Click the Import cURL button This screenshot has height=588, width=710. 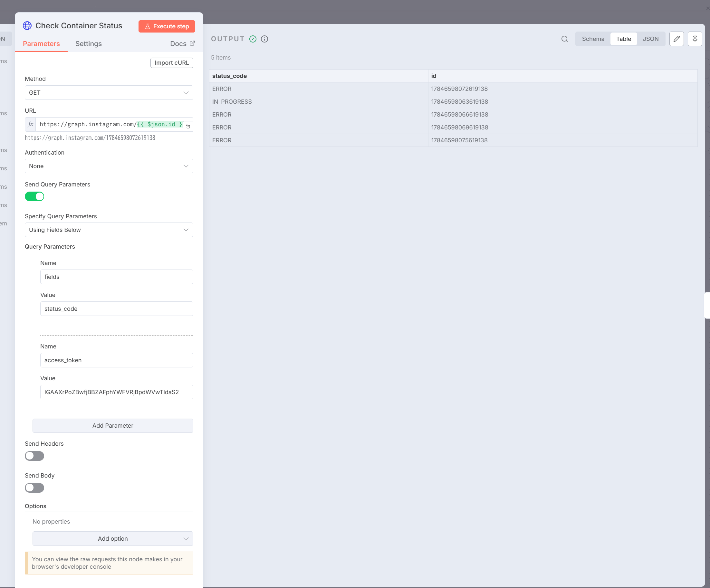[x=171, y=62]
